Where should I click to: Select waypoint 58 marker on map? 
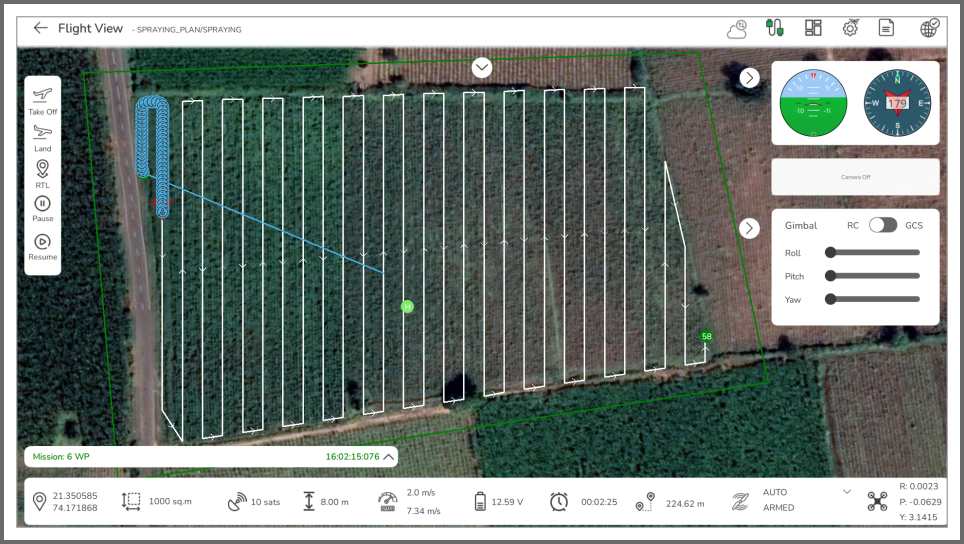coord(706,336)
